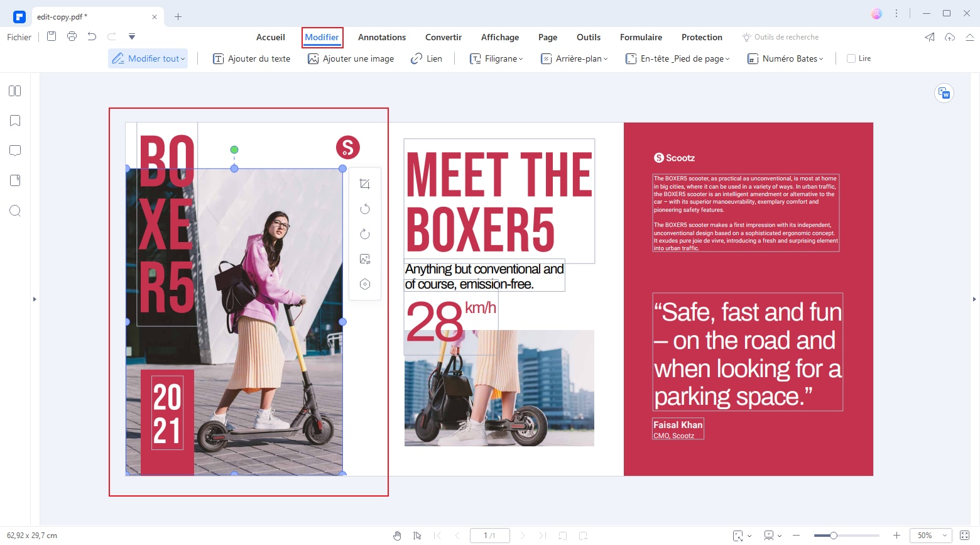Select the arrow select tool
The width and height of the screenshot is (980, 545).
pos(417,536)
